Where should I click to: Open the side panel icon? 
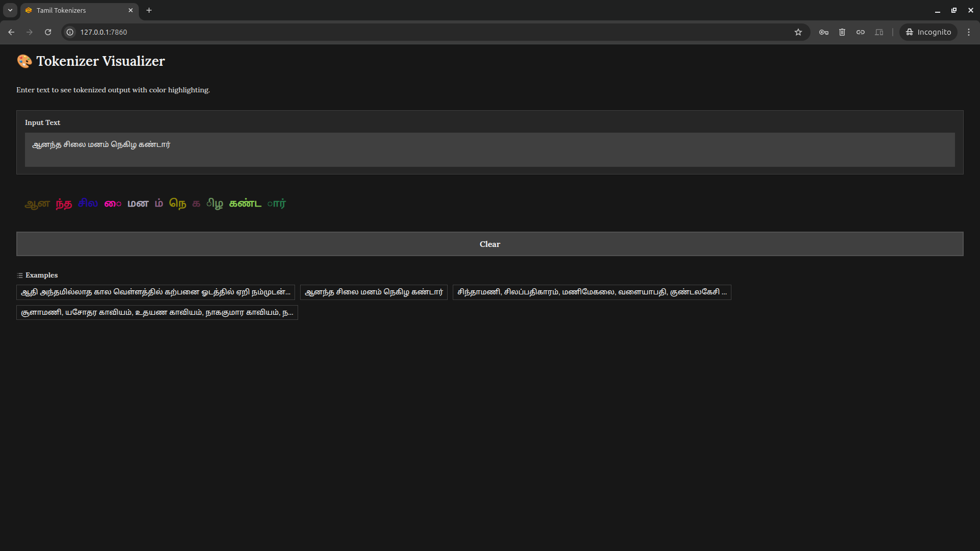pos(879,32)
